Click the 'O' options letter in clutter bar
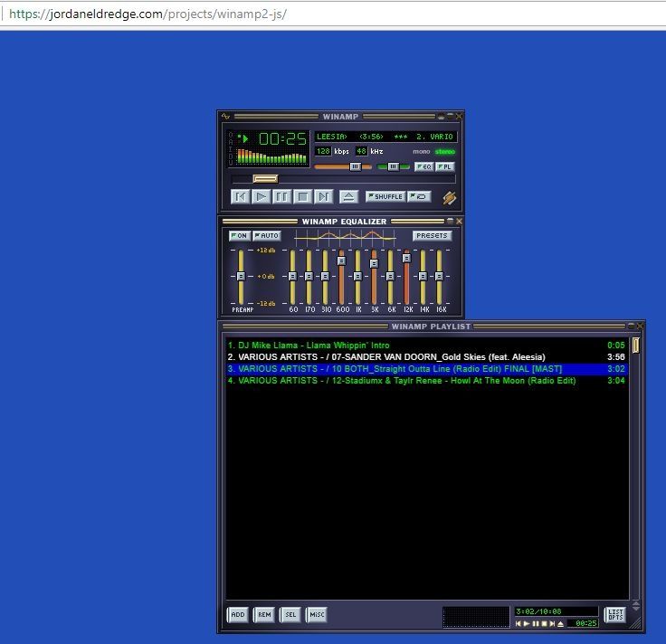Image resolution: width=666 pixels, height=644 pixels. (231, 136)
